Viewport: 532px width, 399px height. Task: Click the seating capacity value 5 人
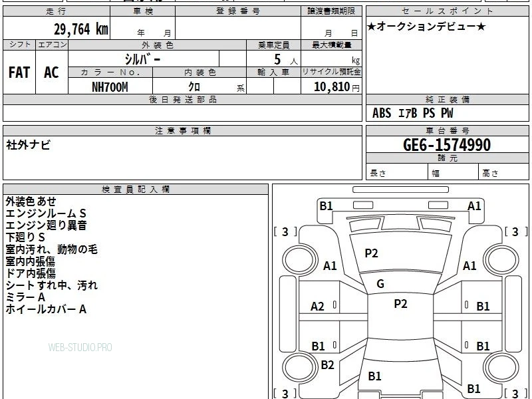(x=285, y=60)
